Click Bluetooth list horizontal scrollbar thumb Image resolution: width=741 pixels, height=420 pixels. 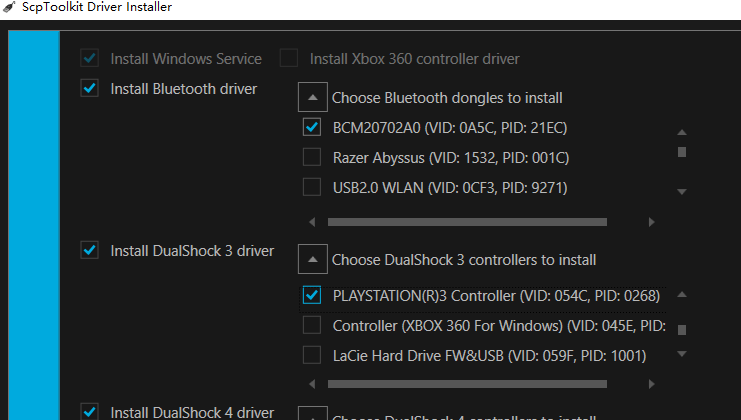(467, 222)
